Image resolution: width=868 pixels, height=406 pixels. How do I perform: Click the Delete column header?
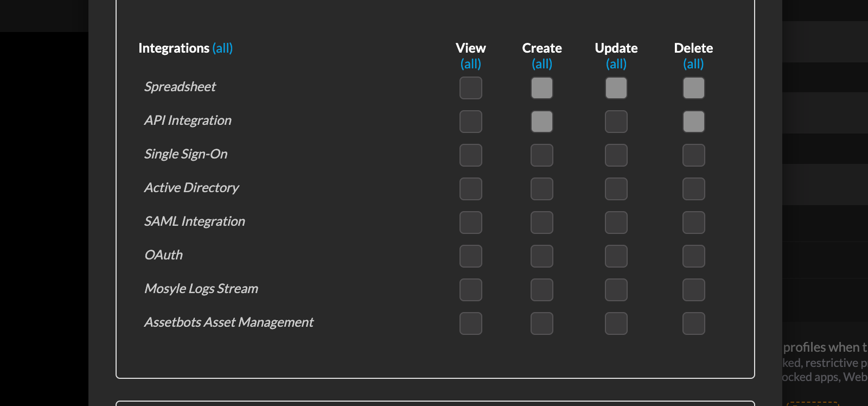[693, 48]
